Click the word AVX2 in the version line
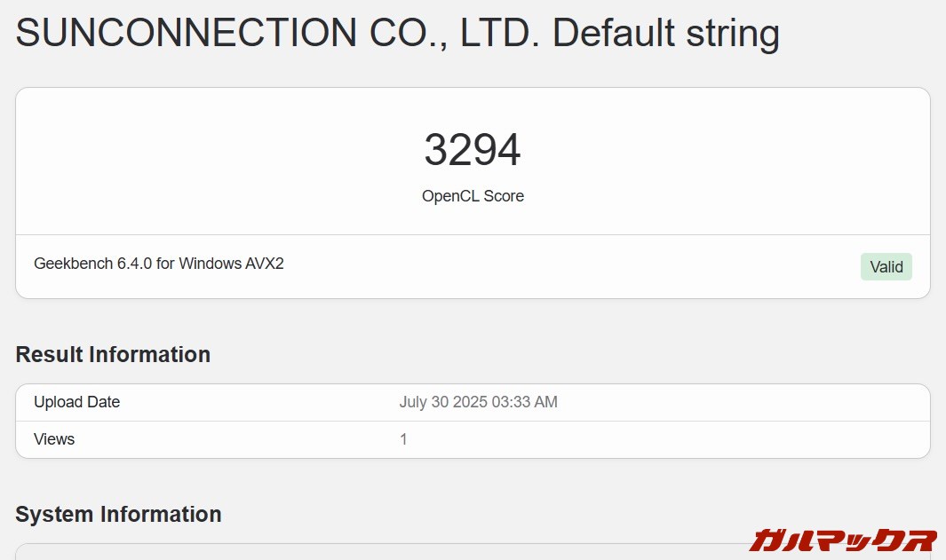The width and height of the screenshot is (946, 560). [x=263, y=264]
